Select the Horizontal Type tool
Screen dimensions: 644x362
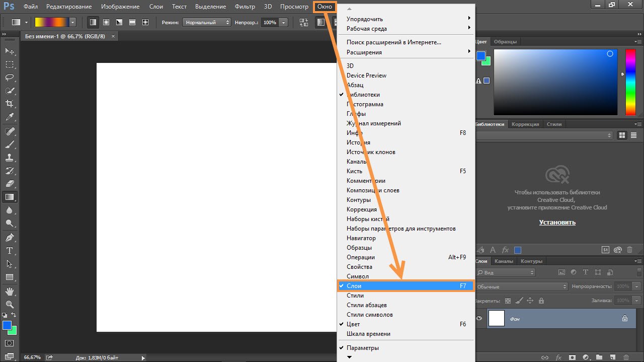pos(10,251)
